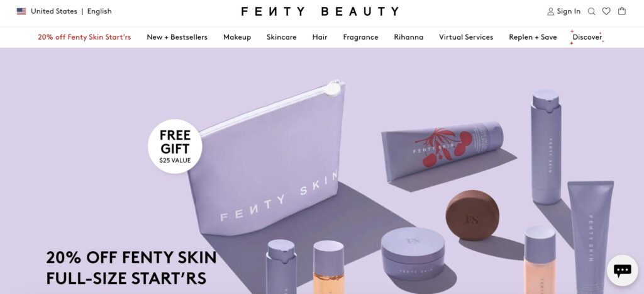Go to Fragrance section
Viewport: 644px width, 294px height.
point(360,37)
